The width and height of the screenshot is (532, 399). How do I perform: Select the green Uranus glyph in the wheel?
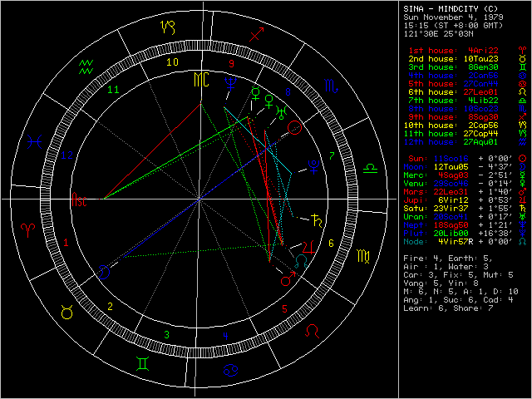pos(282,111)
